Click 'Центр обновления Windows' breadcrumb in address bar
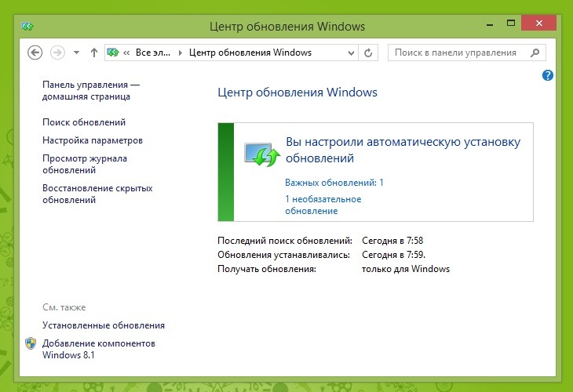This screenshot has width=573, height=392. pos(250,53)
